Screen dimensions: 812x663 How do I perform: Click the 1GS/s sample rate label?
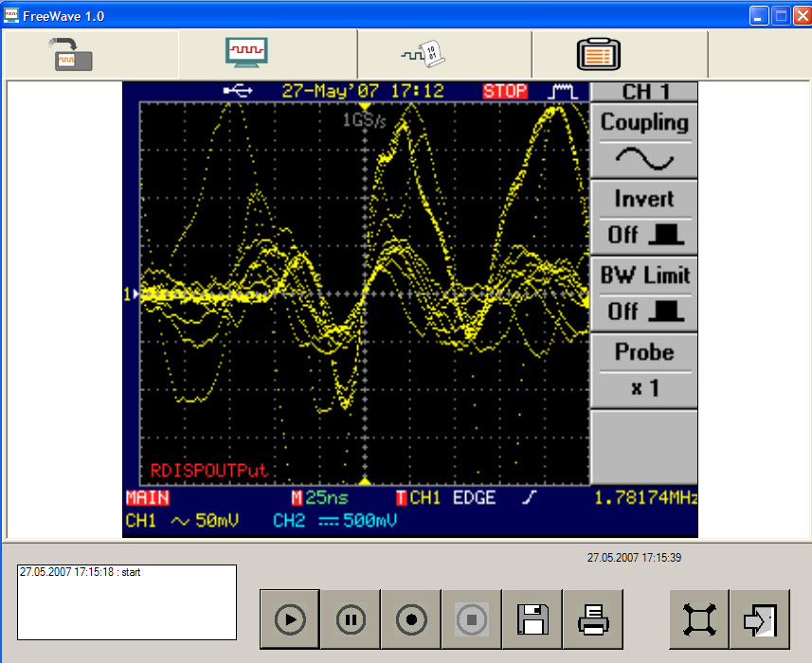364,120
